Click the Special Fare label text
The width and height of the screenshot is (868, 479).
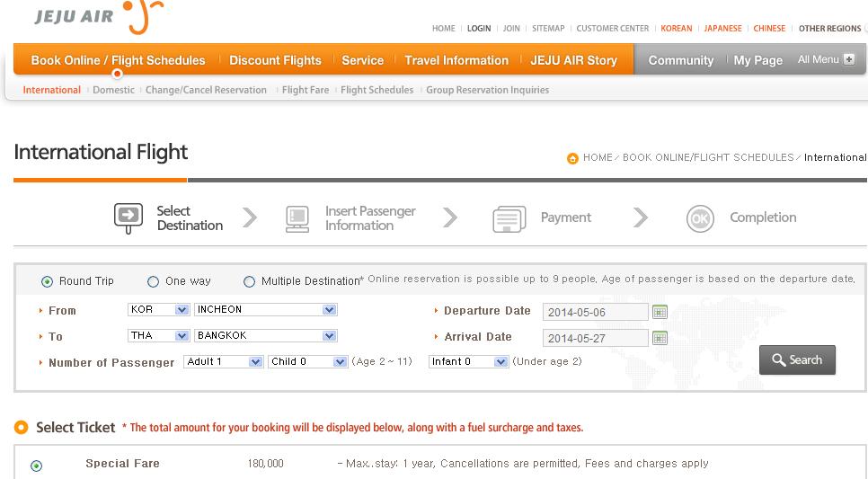tap(122, 464)
